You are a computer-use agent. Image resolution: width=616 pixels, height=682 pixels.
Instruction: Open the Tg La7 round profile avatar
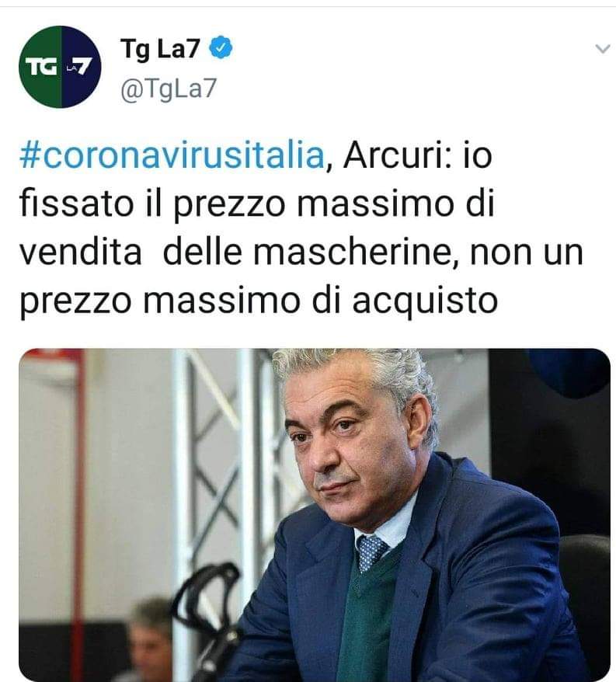[x=60, y=67]
